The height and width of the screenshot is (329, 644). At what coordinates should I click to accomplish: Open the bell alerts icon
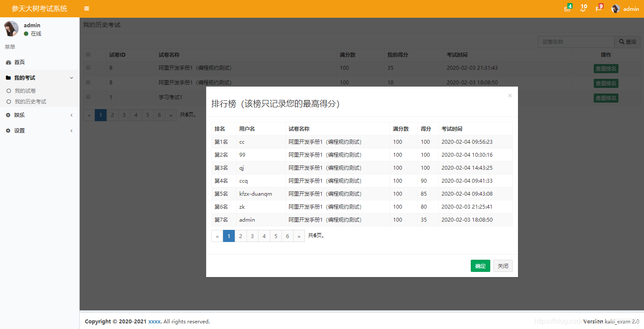pyautogui.click(x=583, y=9)
